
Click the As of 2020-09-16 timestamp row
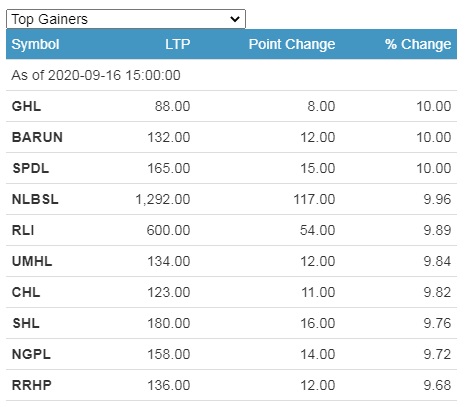coord(231,75)
